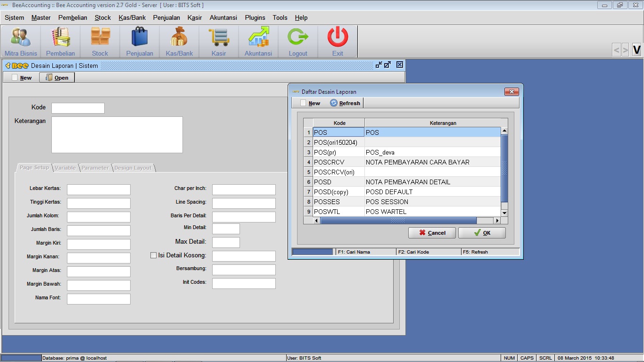Click Refresh in Daftar Desain Laporan dialog
The height and width of the screenshot is (362, 644).
coord(345,103)
